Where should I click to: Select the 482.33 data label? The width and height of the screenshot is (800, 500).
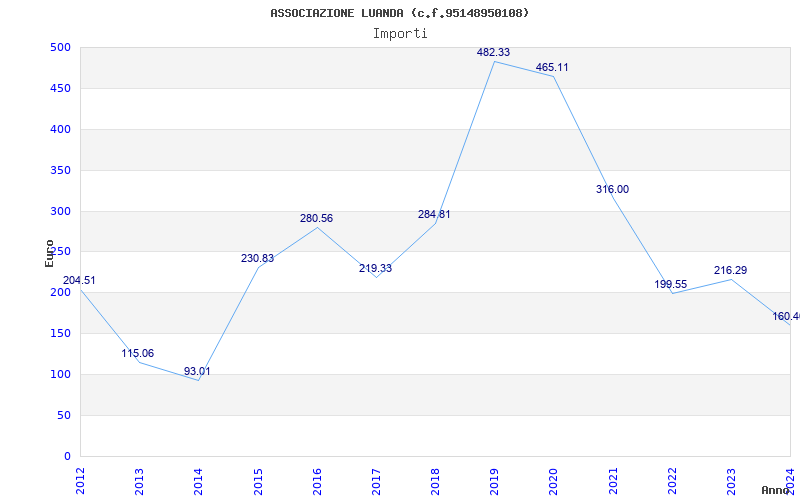point(493,52)
